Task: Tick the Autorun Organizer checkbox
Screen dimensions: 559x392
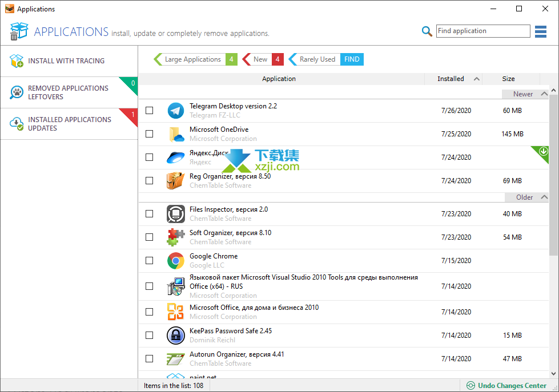Action: click(150, 359)
